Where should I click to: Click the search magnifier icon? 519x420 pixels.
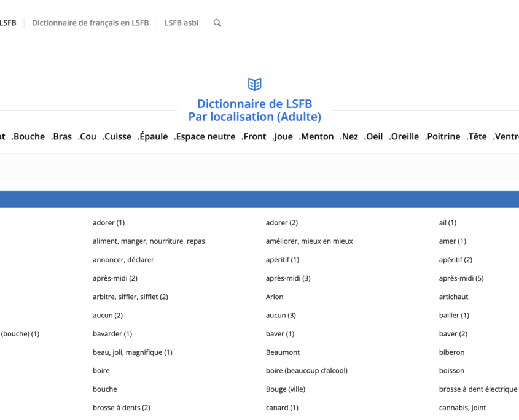pyautogui.click(x=217, y=23)
